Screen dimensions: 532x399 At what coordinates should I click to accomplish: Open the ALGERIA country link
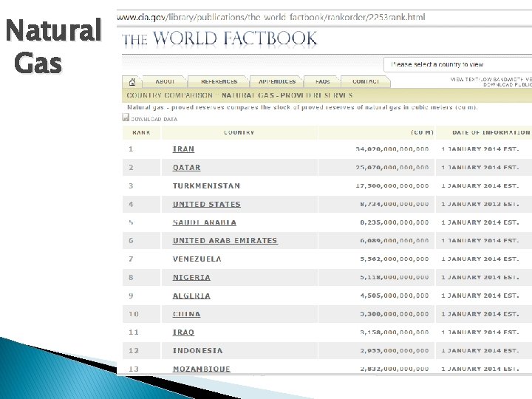coord(191,296)
